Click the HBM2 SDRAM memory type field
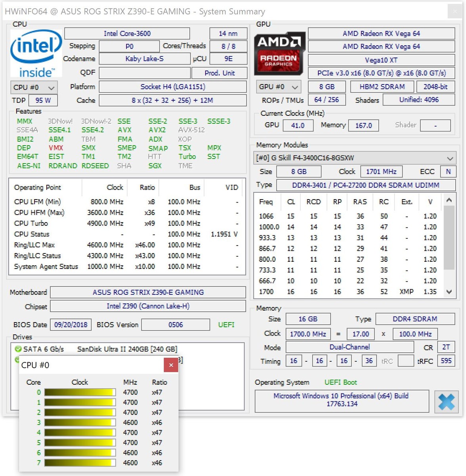The width and height of the screenshot is (466, 476). (382, 86)
